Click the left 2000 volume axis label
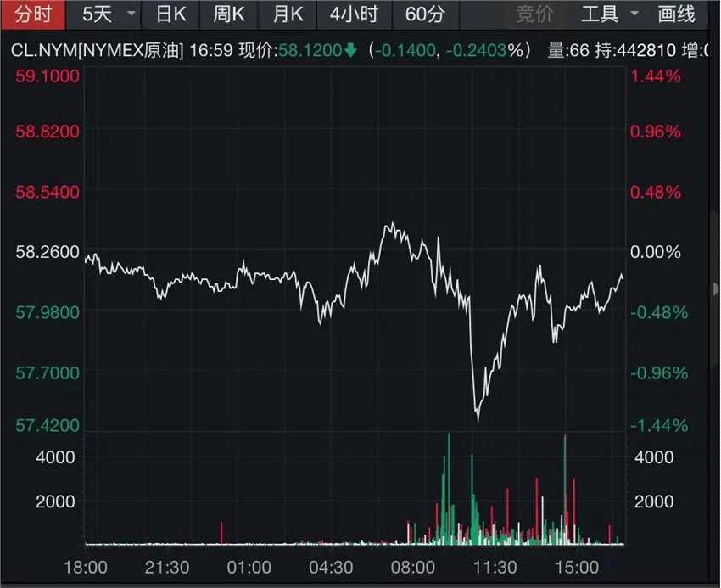This screenshot has height=588, width=721. [x=55, y=501]
